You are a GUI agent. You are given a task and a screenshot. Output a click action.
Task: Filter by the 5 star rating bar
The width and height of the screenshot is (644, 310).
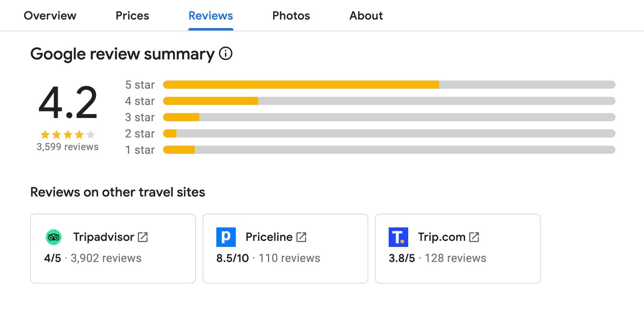(x=389, y=85)
